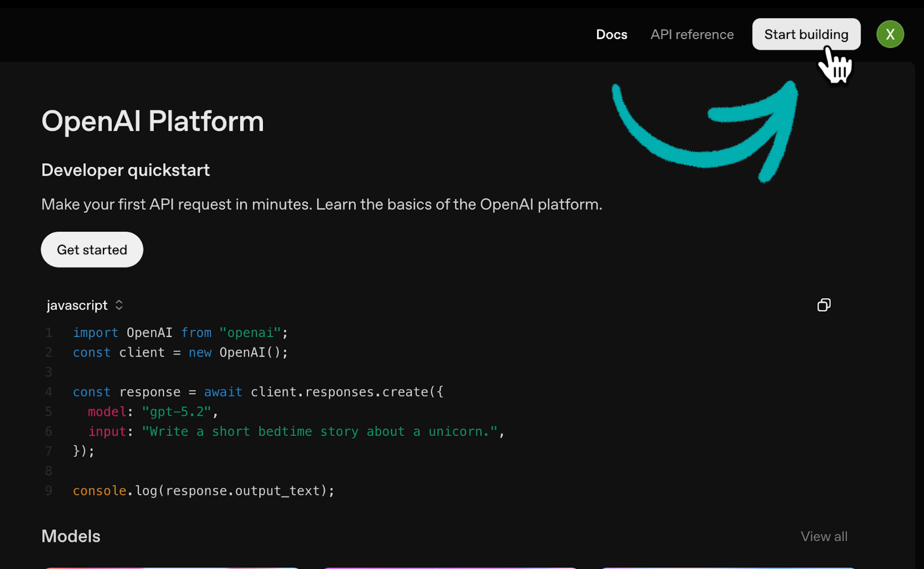924x569 pixels.
Task: Open the first model card at bottom left
Action: pyautogui.click(x=171, y=568)
